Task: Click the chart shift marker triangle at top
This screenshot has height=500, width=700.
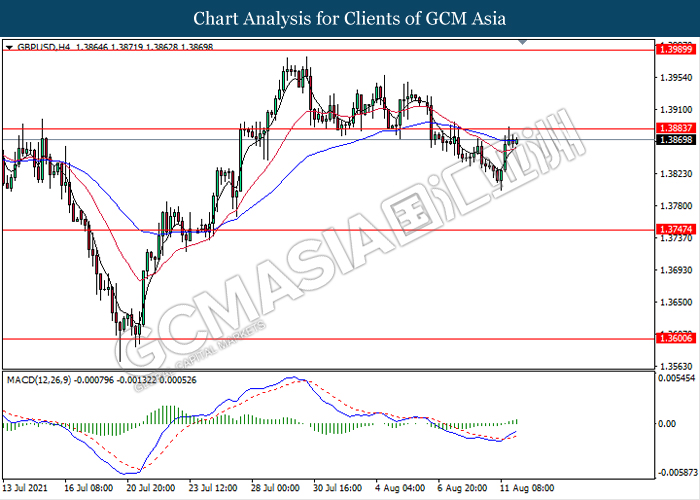Action: click(x=523, y=42)
